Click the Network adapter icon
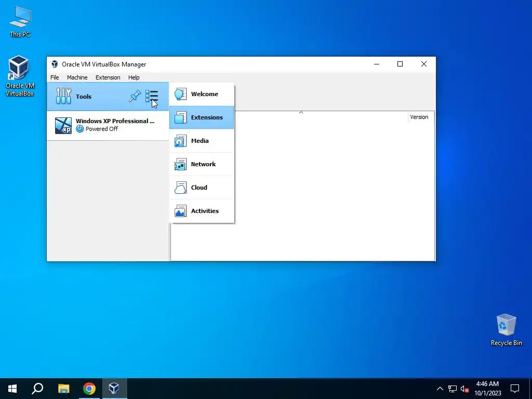The height and width of the screenshot is (399, 532). [180, 164]
